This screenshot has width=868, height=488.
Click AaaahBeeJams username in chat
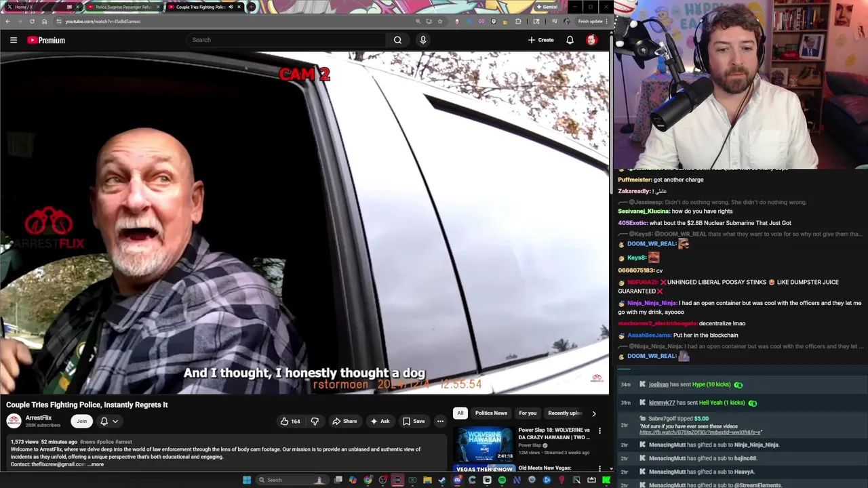pos(650,335)
